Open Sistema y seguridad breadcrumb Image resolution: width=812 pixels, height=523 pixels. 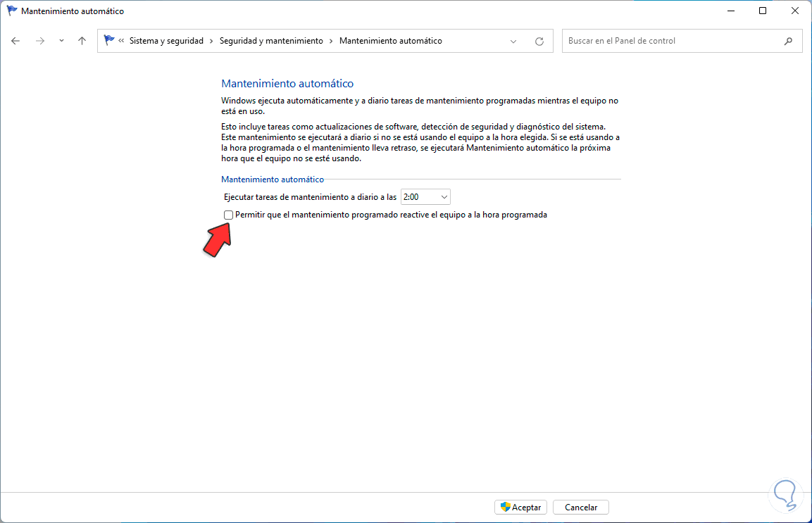(166, 41)
